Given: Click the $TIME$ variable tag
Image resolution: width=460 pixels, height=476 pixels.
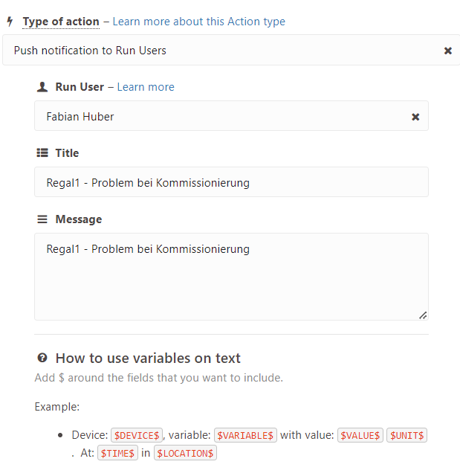Looking at the screenshot, I should tap(117, 452).
